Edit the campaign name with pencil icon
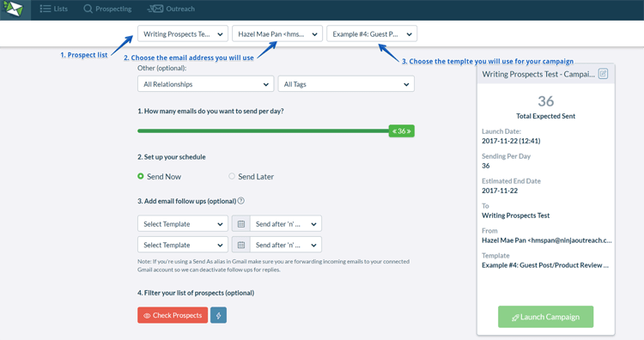Viewport: 644px width, 340px height. coord(603,74)
